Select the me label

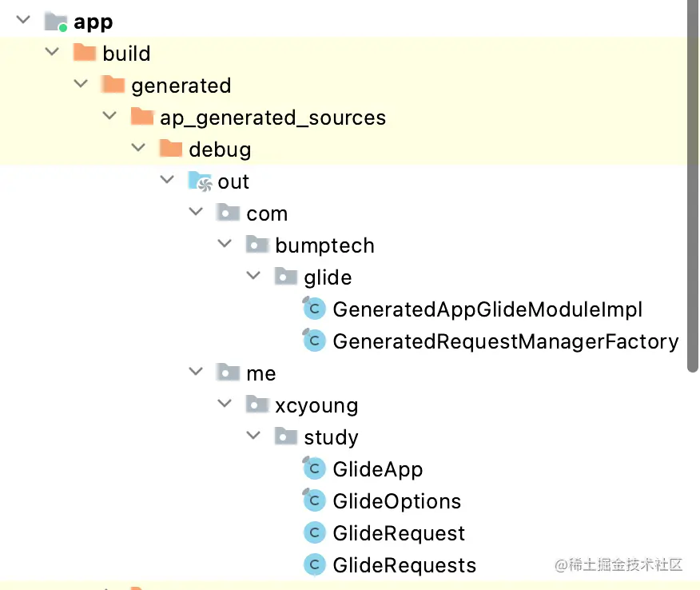point(261,374)
